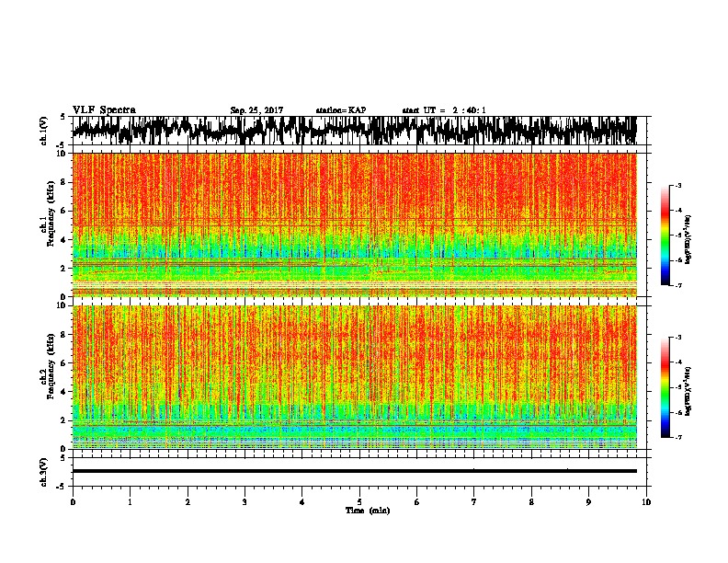Click the ch.1 spectrogram color scale bar
The image size is (728, 563).
click(665, 236)
